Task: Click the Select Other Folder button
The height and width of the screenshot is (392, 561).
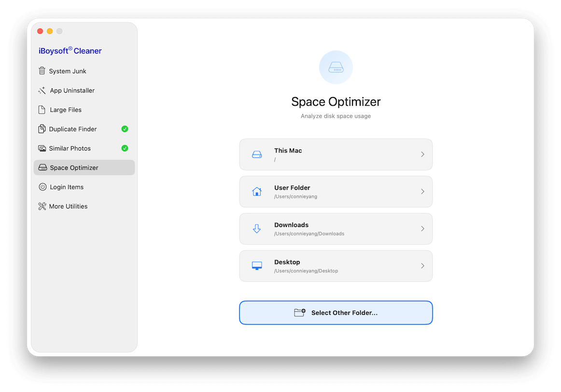Action: pyautogui.click(x=336, y=312)
